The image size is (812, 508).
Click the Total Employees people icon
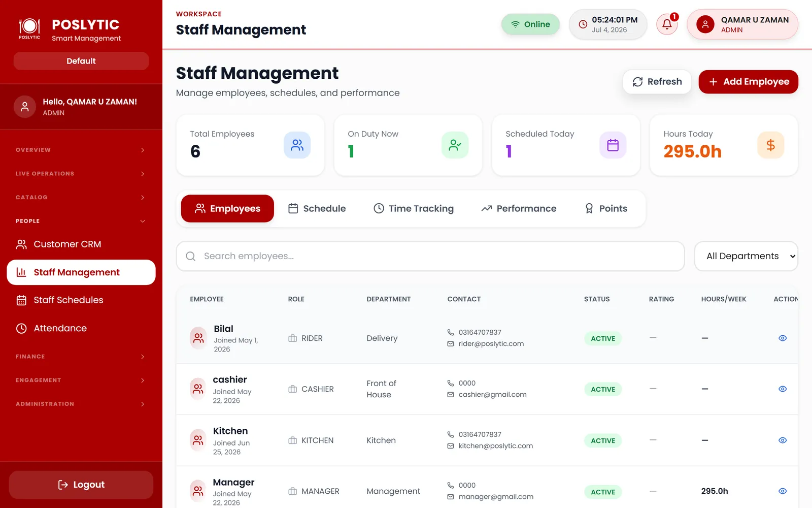point(297,145)
